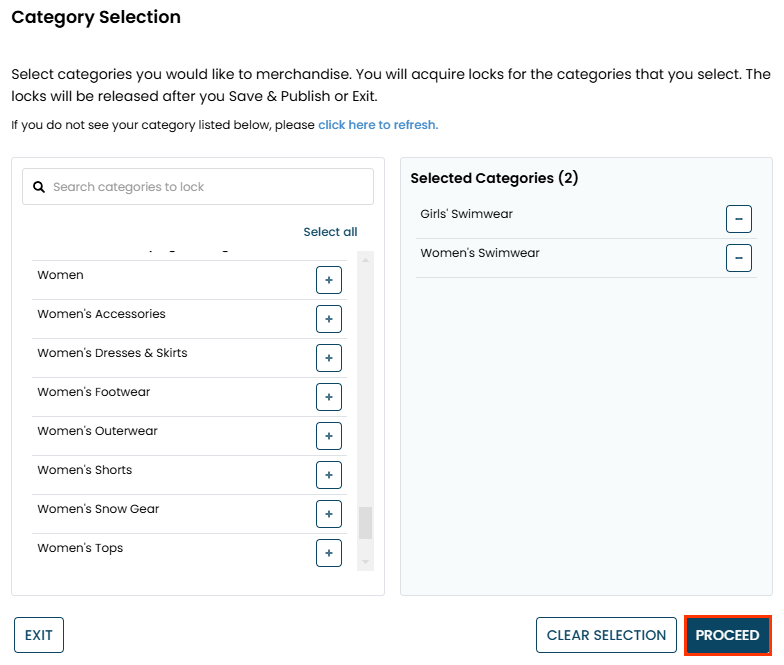
Task: Add Women category using plus icon
Action: coord(329,280)
